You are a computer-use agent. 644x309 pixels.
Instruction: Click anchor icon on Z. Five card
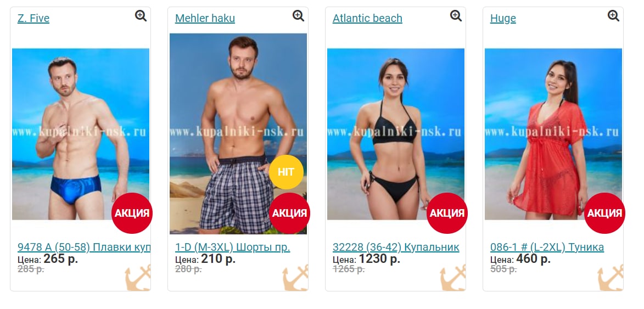tap(138, 278)
